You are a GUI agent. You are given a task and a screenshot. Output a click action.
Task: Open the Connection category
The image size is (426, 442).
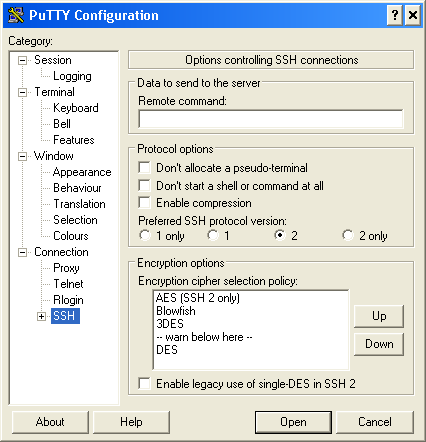tap(61, 252)
